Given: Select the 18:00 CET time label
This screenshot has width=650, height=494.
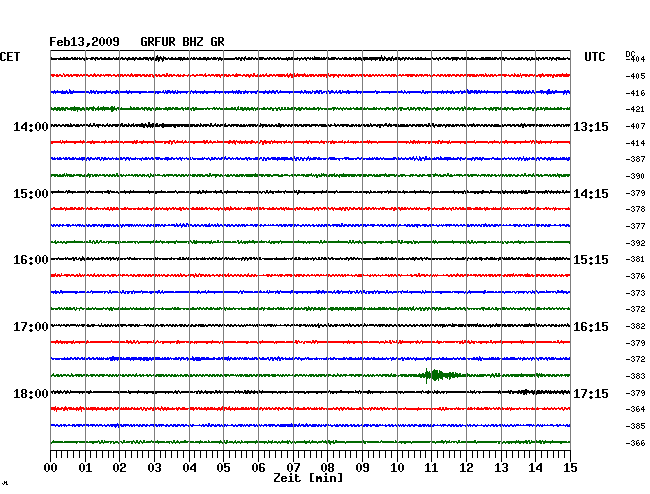Looking at the screenshot, I should click(x=31, y=393).
